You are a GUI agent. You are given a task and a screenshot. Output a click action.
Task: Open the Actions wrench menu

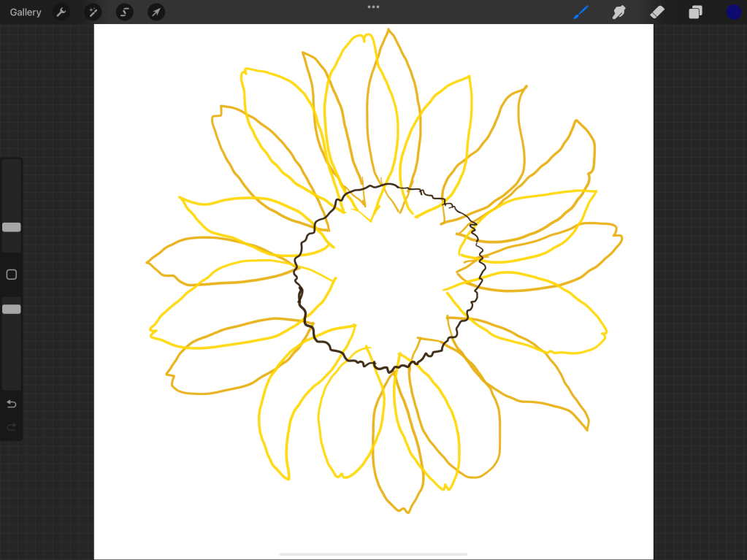tap(61, 12)
